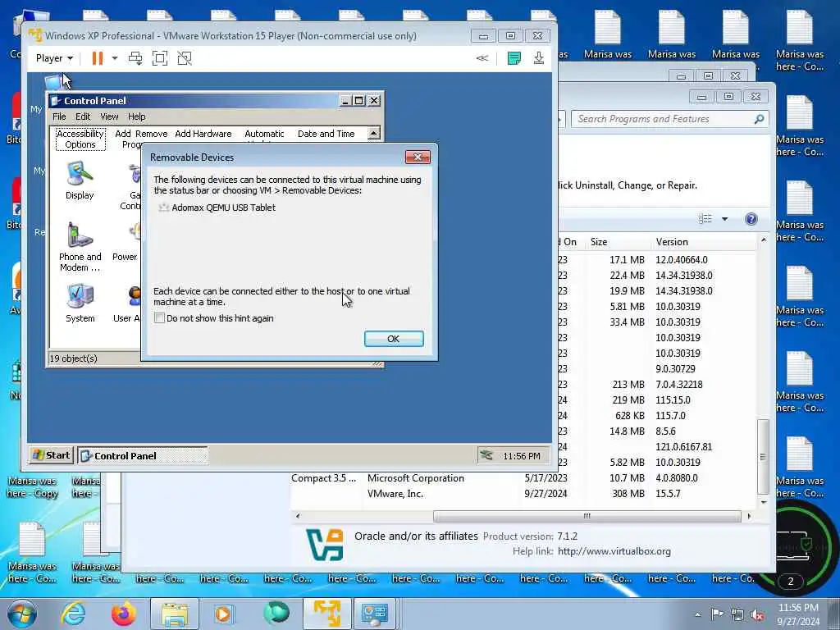Click the VirtualBox logo in details pane
The image size is (840, 630).
pyautogui.click(x=325, y=545)
